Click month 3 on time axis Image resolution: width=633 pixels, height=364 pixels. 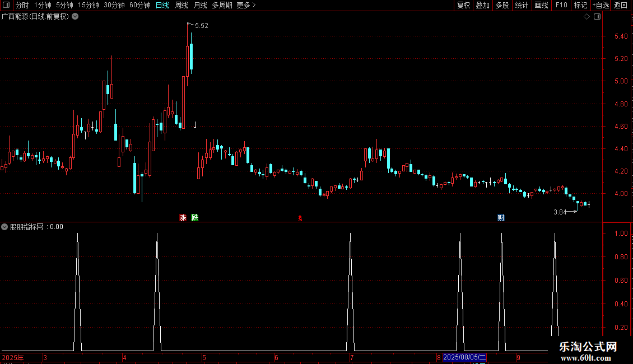[45, 357]
